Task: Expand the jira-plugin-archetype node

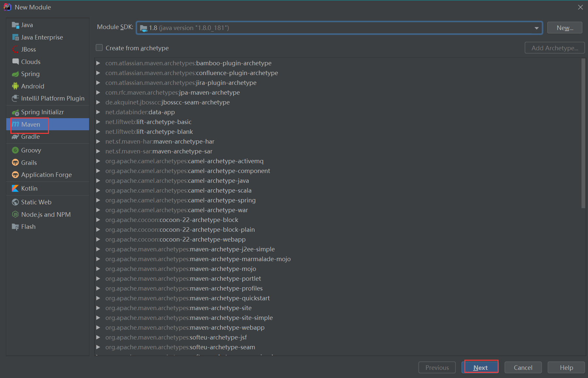Action: pyautogui.click(x=98, y=83)
